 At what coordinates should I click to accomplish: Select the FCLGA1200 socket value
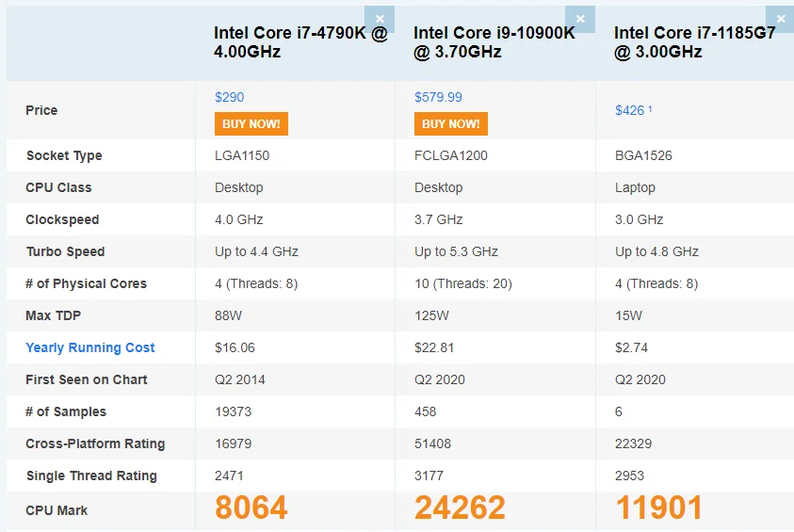pyautogui.click(x=450, y=155)
